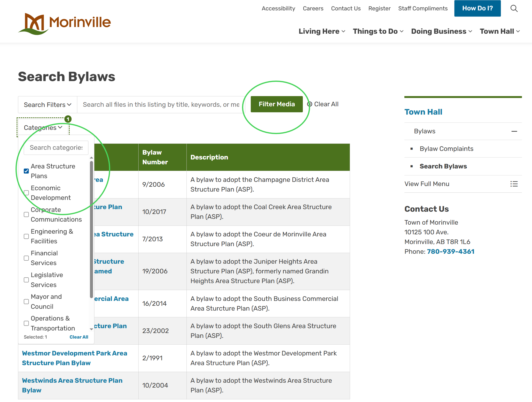Check Economic Development category
The image size is (532, 402).
(26, 193)
